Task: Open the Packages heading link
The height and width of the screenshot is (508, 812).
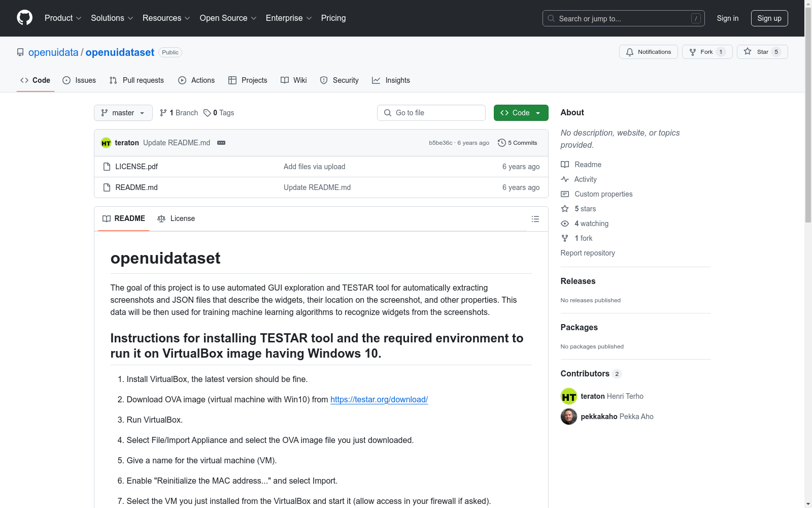Action: click(x=579, y=328)
